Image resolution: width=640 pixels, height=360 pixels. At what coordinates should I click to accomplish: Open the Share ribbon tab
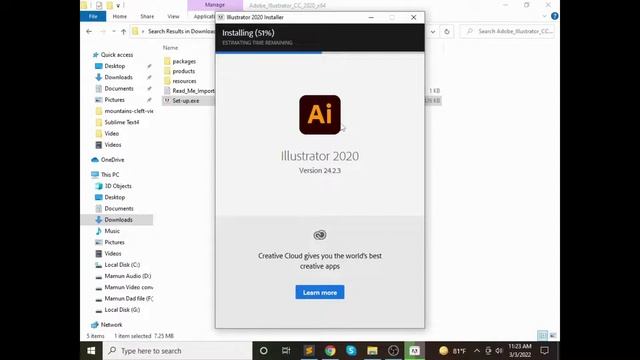point(147,16)
